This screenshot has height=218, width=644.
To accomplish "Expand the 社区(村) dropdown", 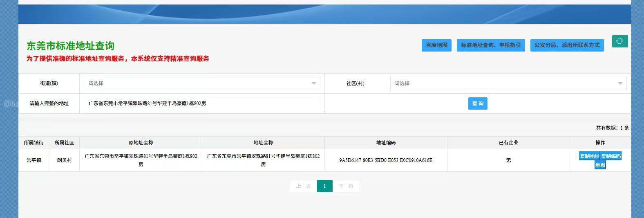I will (x=508, y=83).
